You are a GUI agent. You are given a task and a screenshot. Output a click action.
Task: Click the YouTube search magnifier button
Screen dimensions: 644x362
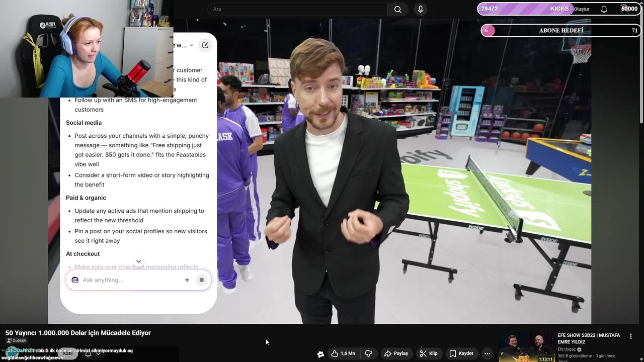tap(397, 9)
